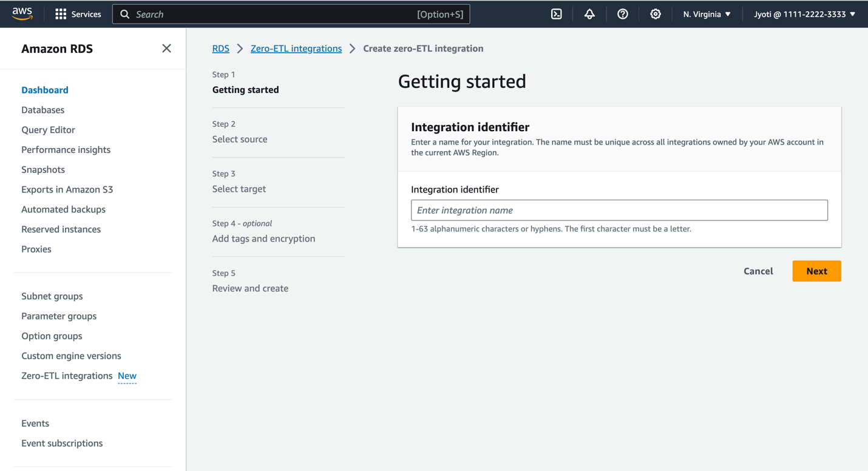Focus the top Search bar
Image resolution: width=868 pixels, height=471 pixels.
[x=291, y=14]
